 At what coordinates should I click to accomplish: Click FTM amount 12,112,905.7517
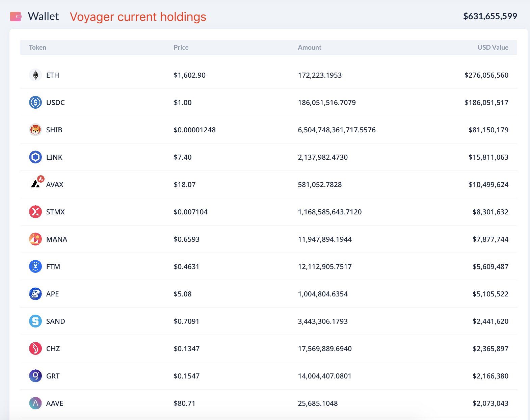[325, 266]
